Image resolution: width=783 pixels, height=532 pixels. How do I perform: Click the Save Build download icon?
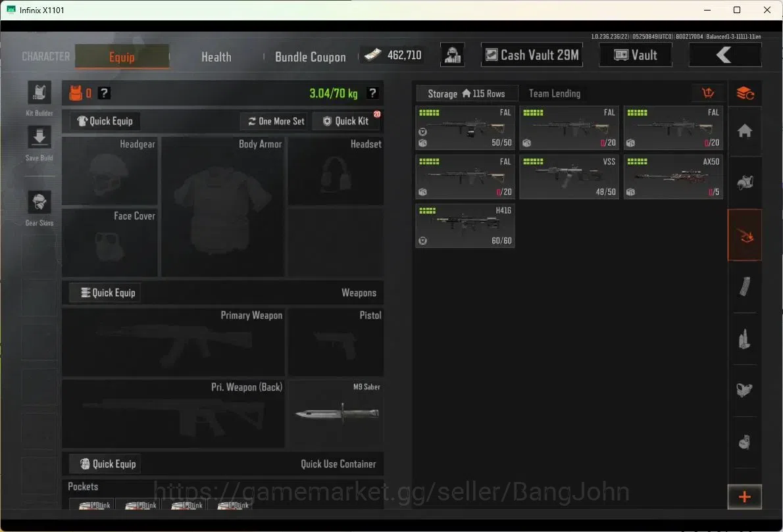point(39,137)
